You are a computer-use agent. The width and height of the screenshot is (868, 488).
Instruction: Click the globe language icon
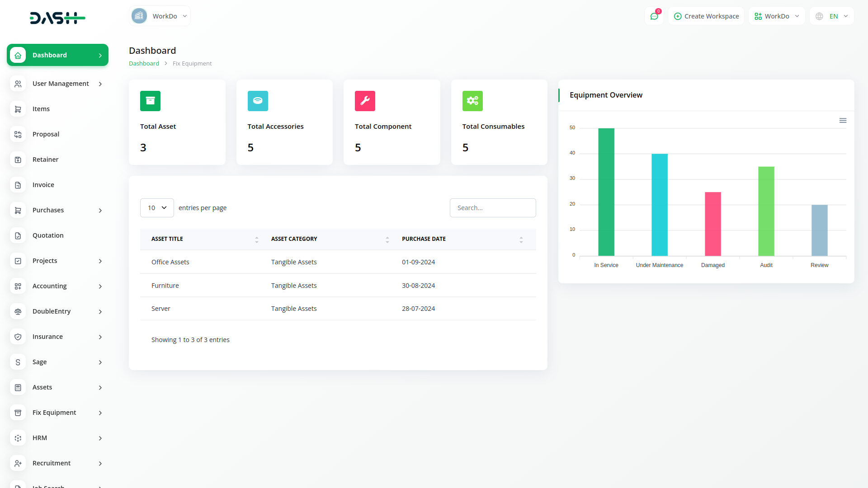tap(819, 16)
